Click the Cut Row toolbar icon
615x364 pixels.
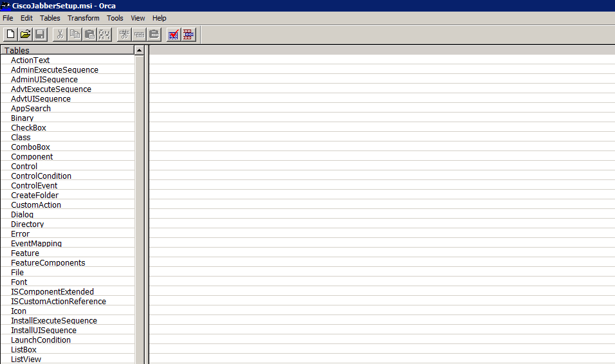[x=124, y=35]
